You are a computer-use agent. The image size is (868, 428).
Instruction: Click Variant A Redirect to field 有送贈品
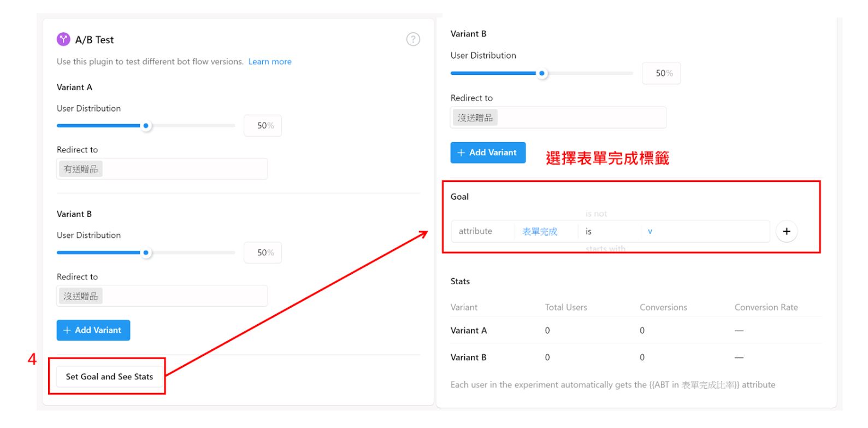coord(162,169)
